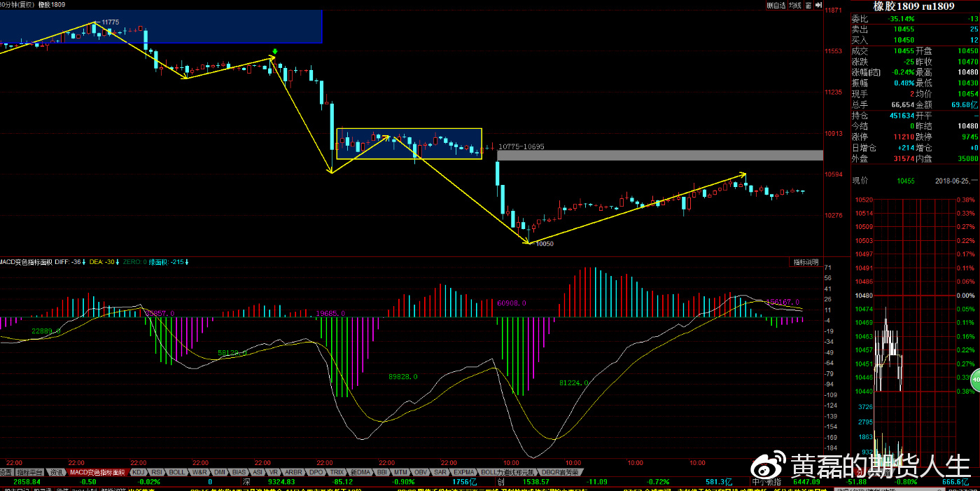The height and width of the screenshot is (491, 980).
Task: Click the DEA: -30 value label
Action: (104, 261)
